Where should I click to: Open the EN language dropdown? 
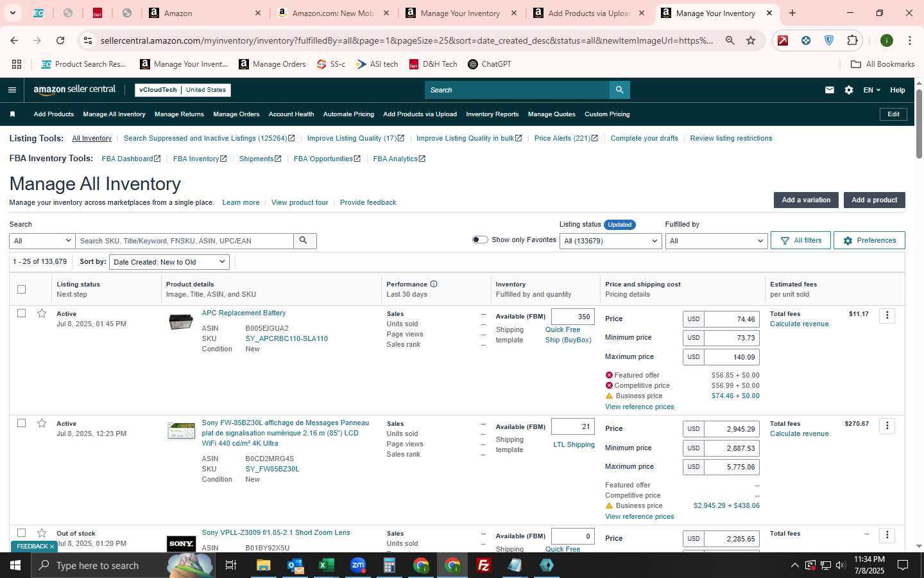[x=871, y=90]
